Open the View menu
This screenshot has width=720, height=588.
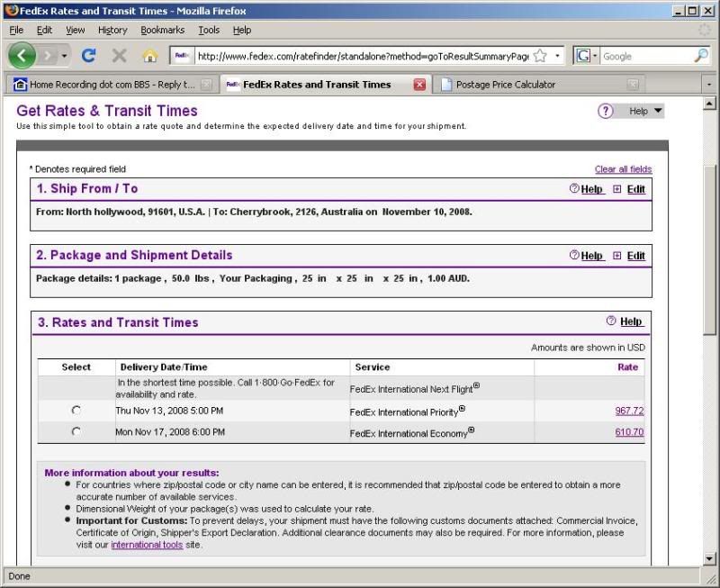coord(76,30)
